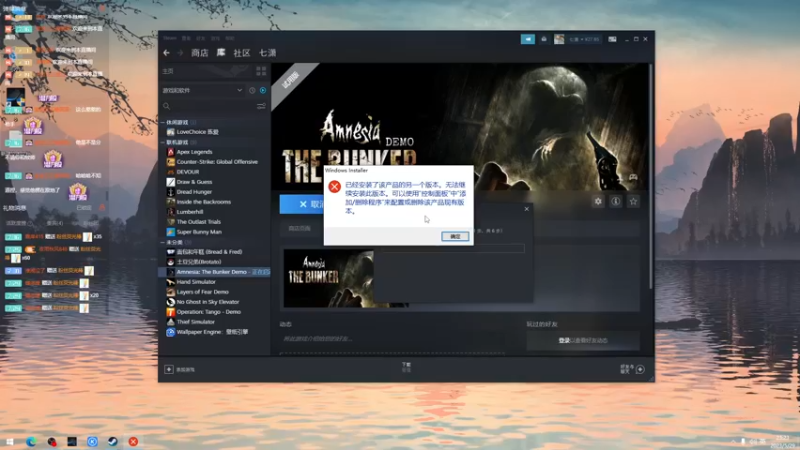
Task: Open the 社区 community tab
Action: click(x=242, y=53)
